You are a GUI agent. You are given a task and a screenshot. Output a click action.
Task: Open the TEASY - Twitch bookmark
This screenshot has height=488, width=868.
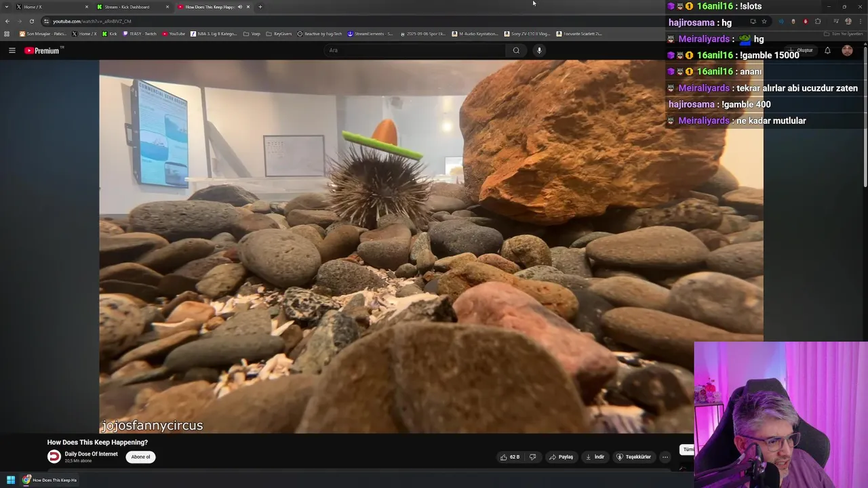(140, 34)
